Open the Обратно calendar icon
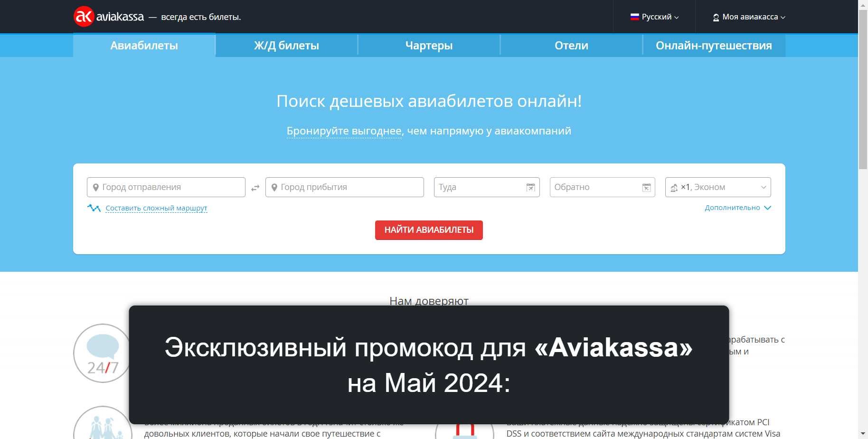 click(x=647, y=188)
